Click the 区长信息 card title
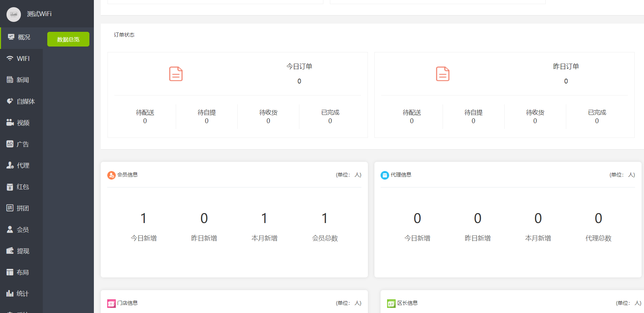 407,303
